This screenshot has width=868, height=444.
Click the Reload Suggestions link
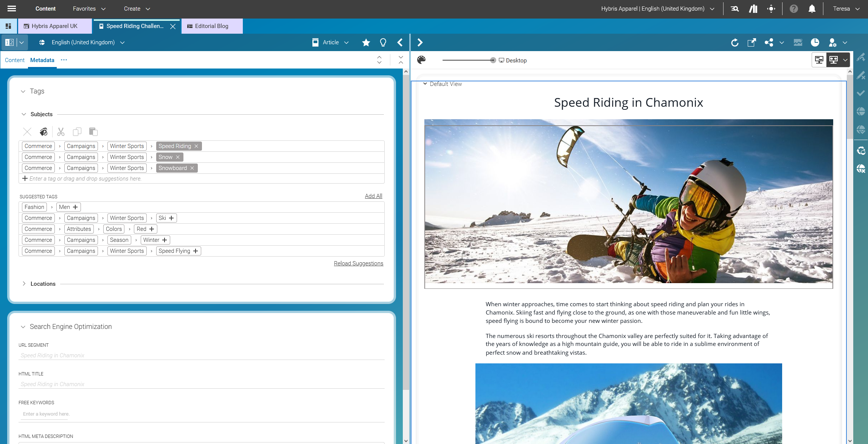click(358, 263)
